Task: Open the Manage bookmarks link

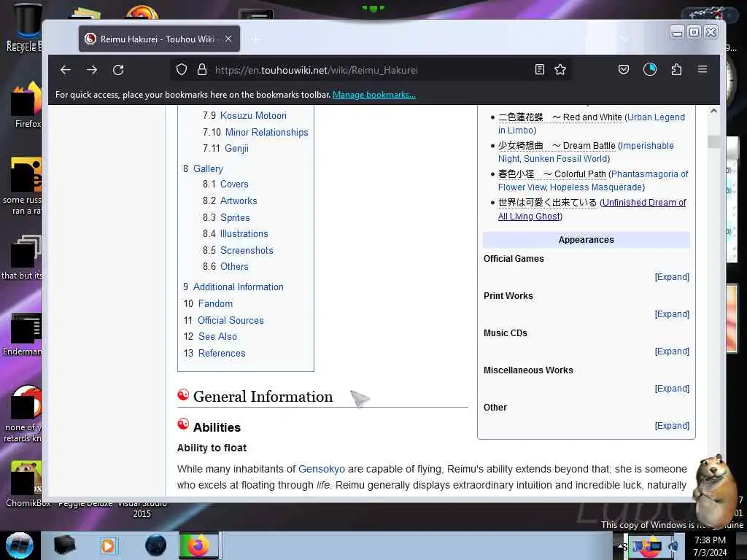Action: pyautogui.click(x=374, y=95)
